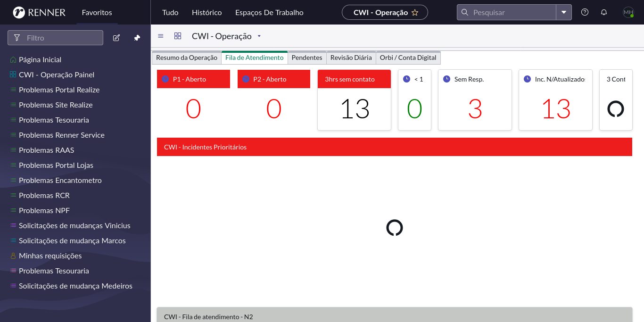
Task: Focus the Pesquisar search field
Action: [x=507, y=12]
